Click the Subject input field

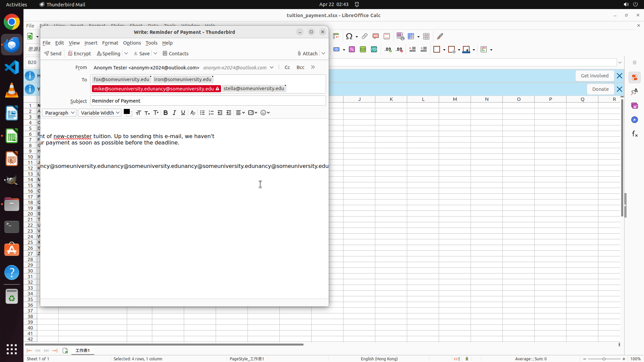click(x=208, y=101)
